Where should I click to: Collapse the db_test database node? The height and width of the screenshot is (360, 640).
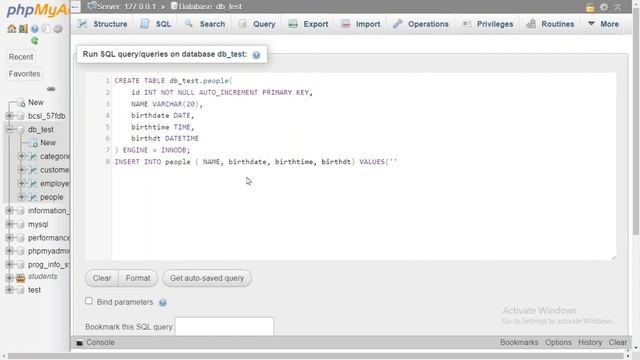tap(9, 129)
